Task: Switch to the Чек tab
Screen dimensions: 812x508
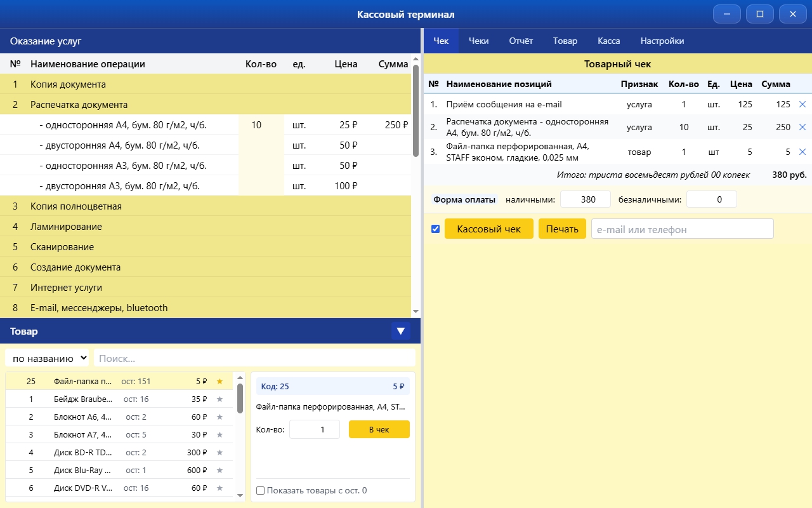Action: coord(441,41)
